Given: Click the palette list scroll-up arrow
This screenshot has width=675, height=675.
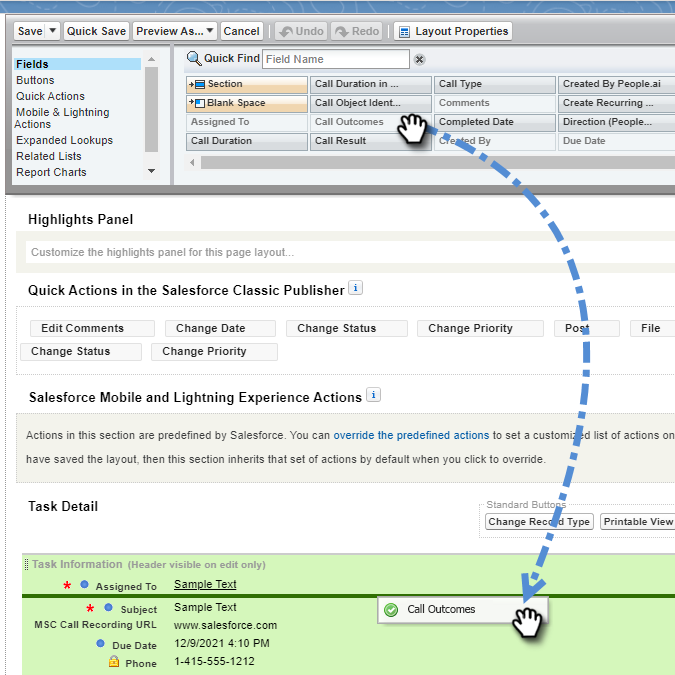Looking at the screenshot, I should pos(152,59).
